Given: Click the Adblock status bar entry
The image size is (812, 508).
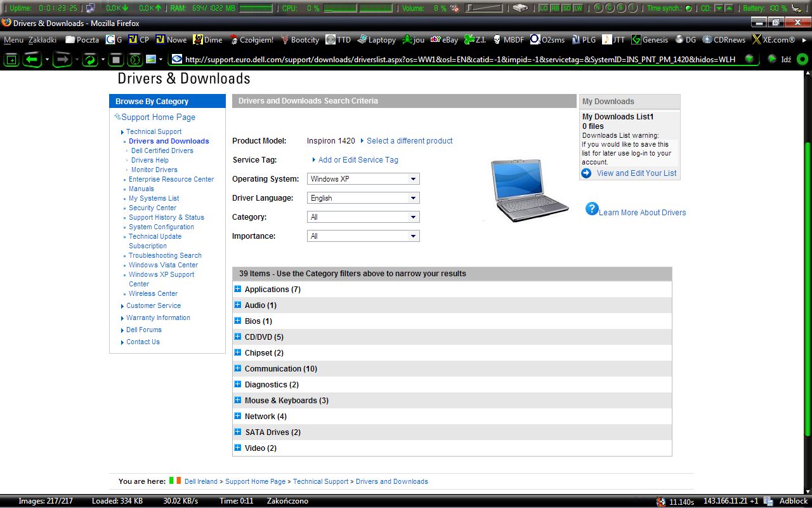Looking at the screenshot, I should [794, 501].
